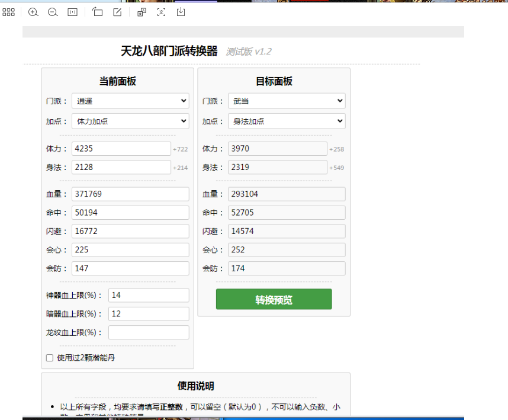Image resolution: width=508 pixels, height=420 pixels.
Task: Rotate the image with the rotate icon
Action: [x=97, y=12]
